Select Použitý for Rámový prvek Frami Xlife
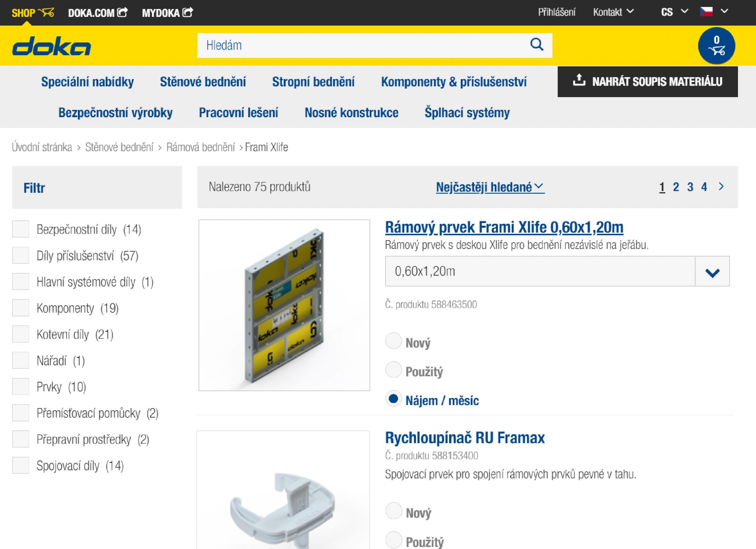 [x=393, y=370]
